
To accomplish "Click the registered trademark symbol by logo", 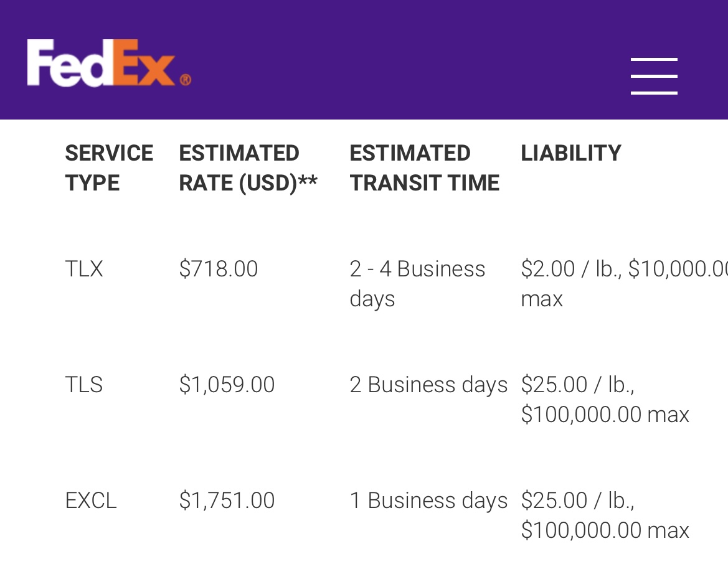I will click(x=185, y=80).
